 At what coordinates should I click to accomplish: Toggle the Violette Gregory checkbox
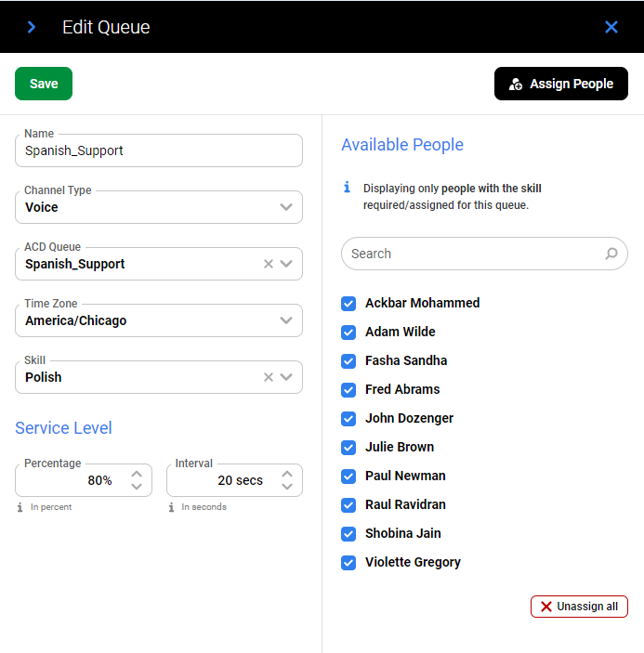pyautogui.click(x=348, y=562)
